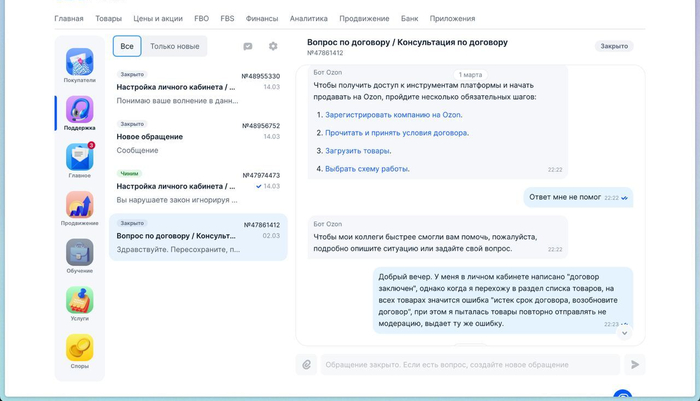Click the new message bubble icon
Viewport: 700px width, 401px height.
pos(248,46)
